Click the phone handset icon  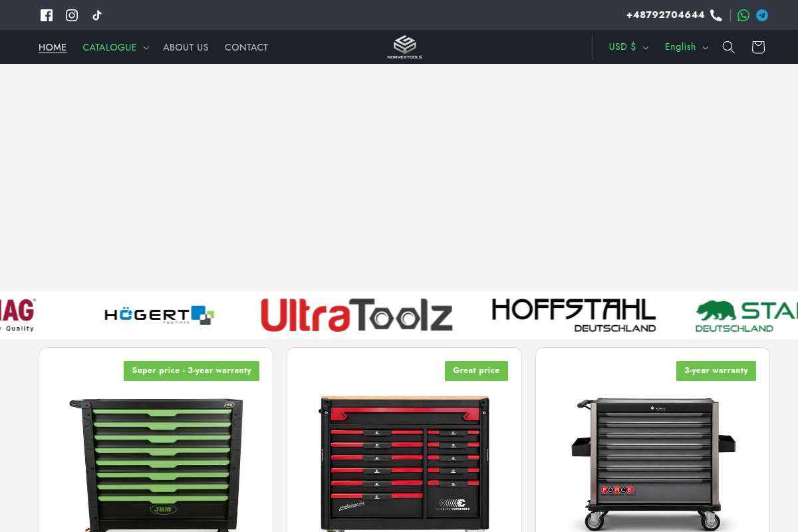[x=716, y=15]
